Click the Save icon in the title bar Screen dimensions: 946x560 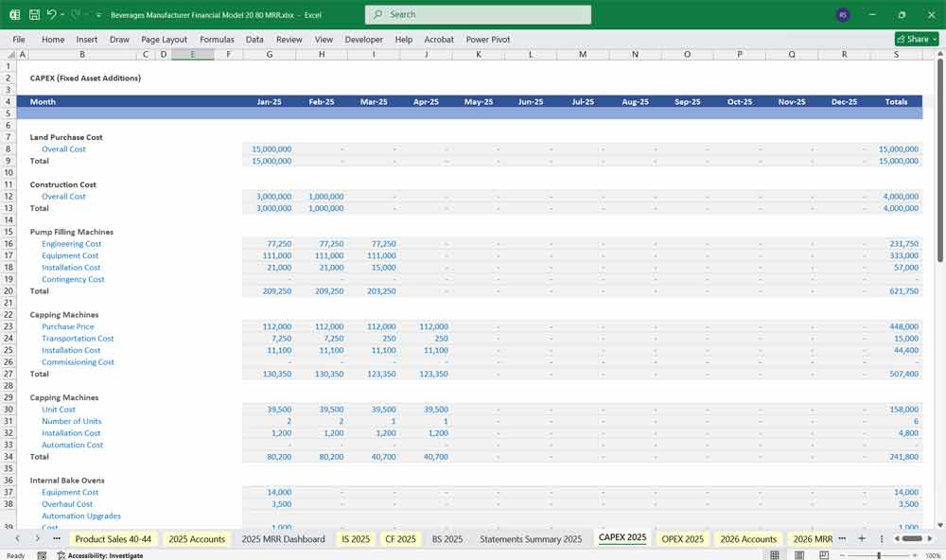pyautogui.click(x=34, y=15)
